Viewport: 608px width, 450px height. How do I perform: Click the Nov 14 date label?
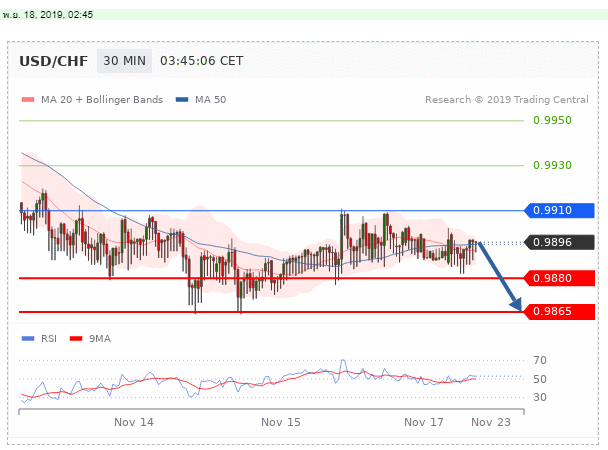tap(134, 422)
